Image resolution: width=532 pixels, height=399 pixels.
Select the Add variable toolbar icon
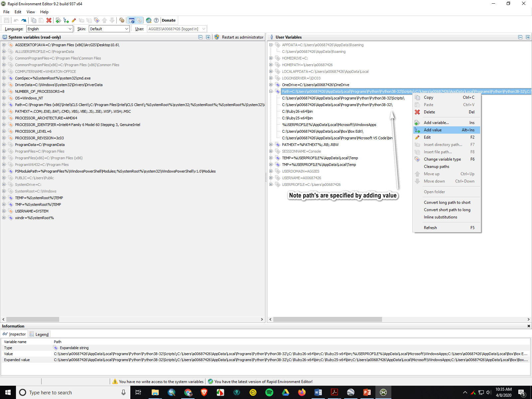[x=59, y=20]
